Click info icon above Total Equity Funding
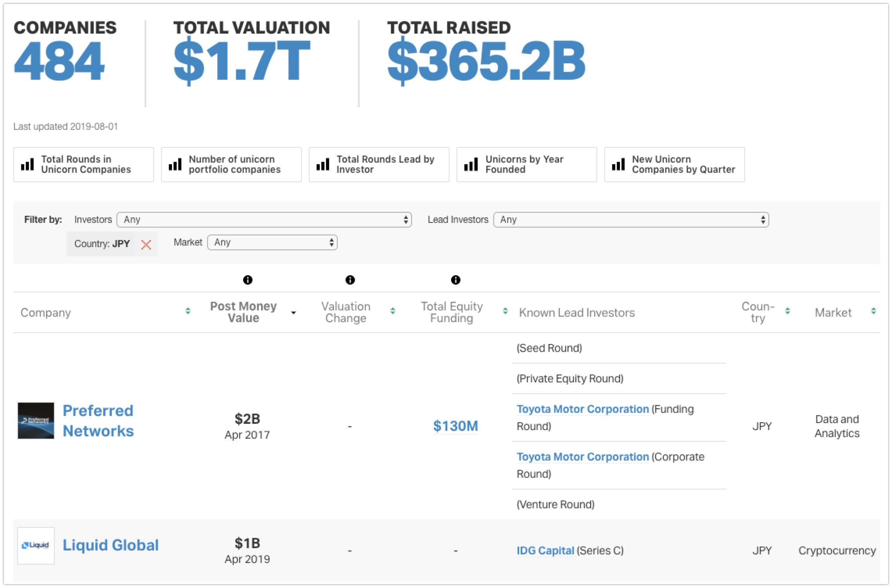Viewport: 892px width, 588px height. pyautogui.click(x=455, y=280)
